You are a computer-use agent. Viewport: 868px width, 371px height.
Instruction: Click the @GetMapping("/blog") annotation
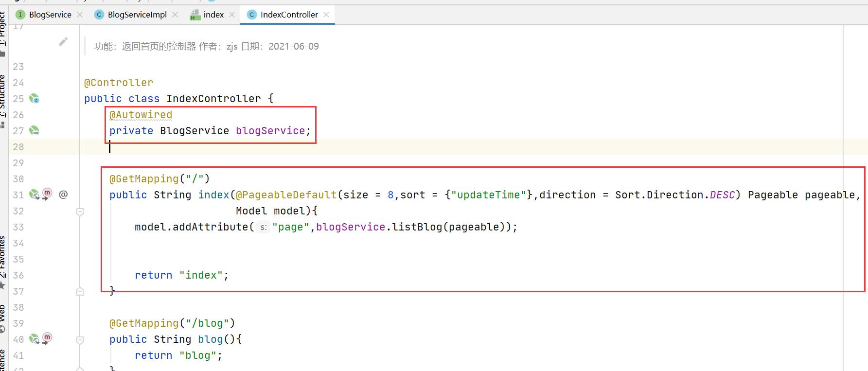click(x=172, y=323)
